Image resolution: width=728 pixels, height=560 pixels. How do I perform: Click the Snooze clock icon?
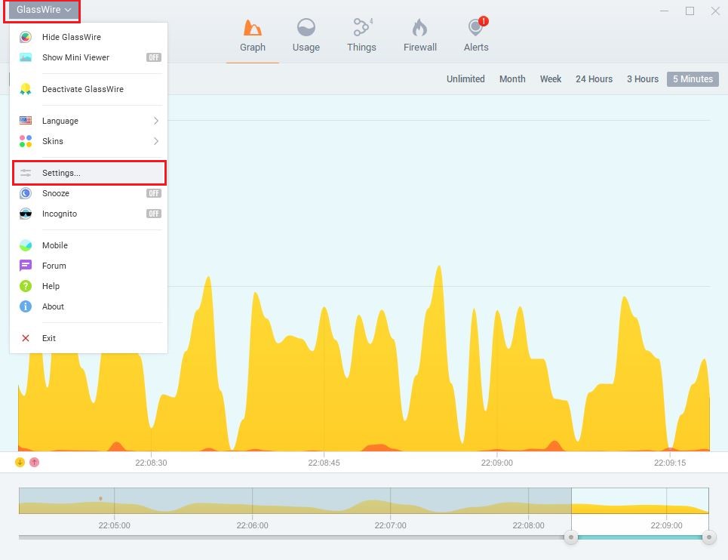(26, 193)
